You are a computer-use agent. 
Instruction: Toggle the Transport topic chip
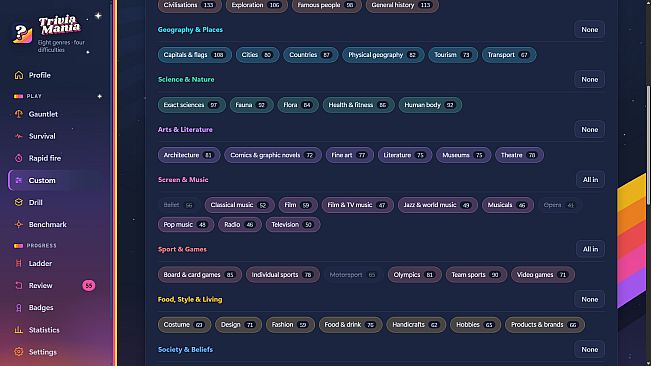(509, 55)
